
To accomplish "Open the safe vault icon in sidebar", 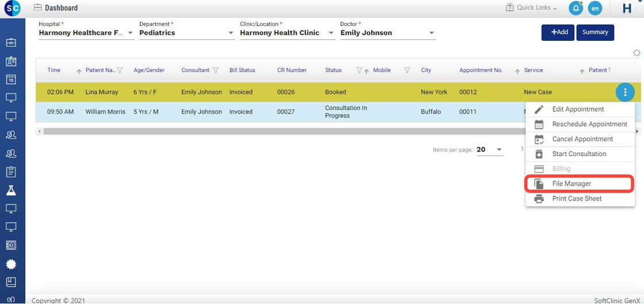I will (x=11, y=245).
